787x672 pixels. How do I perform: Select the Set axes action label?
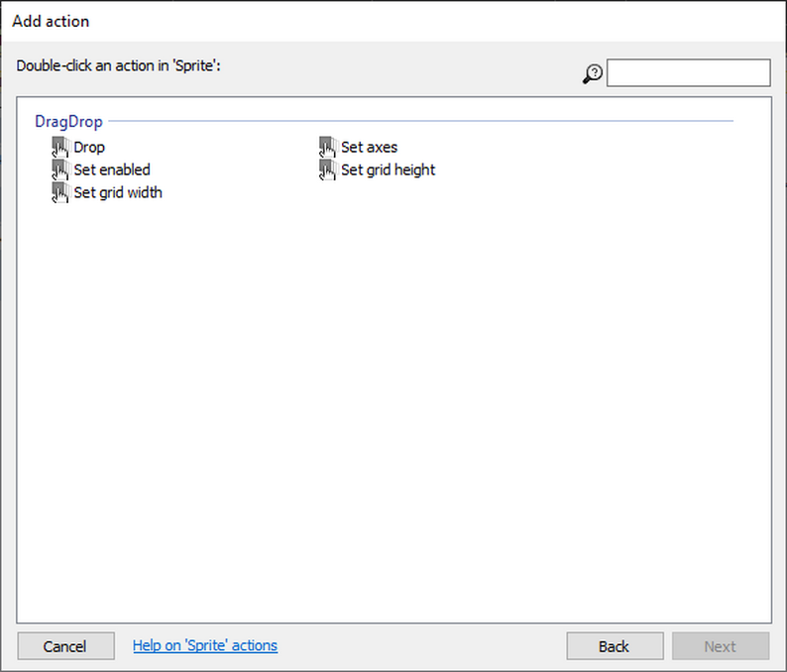tap(369, 148)
